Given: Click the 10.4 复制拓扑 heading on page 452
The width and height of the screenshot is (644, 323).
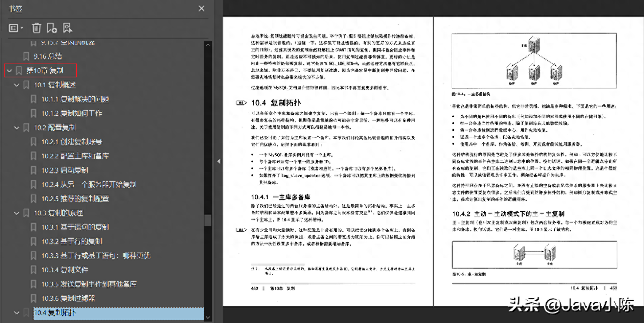Looking at the screenshot, I should 276,103.
